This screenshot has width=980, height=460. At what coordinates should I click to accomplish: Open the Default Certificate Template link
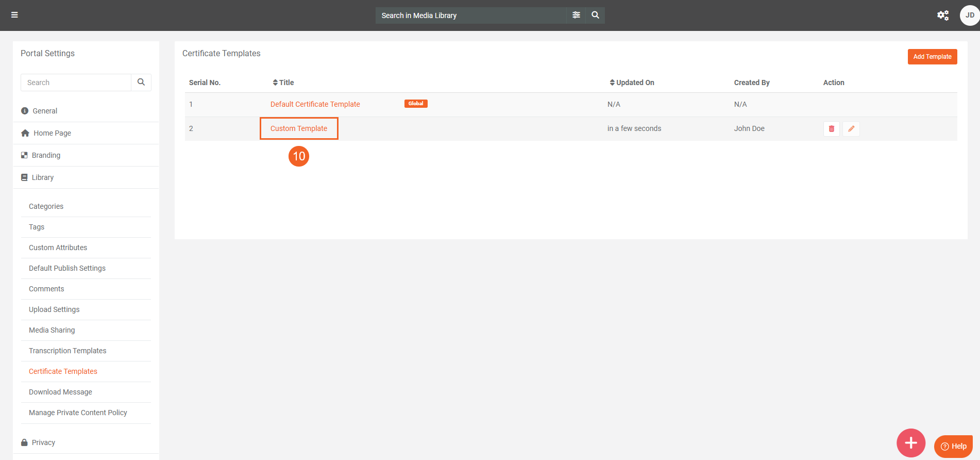(315, 104)
